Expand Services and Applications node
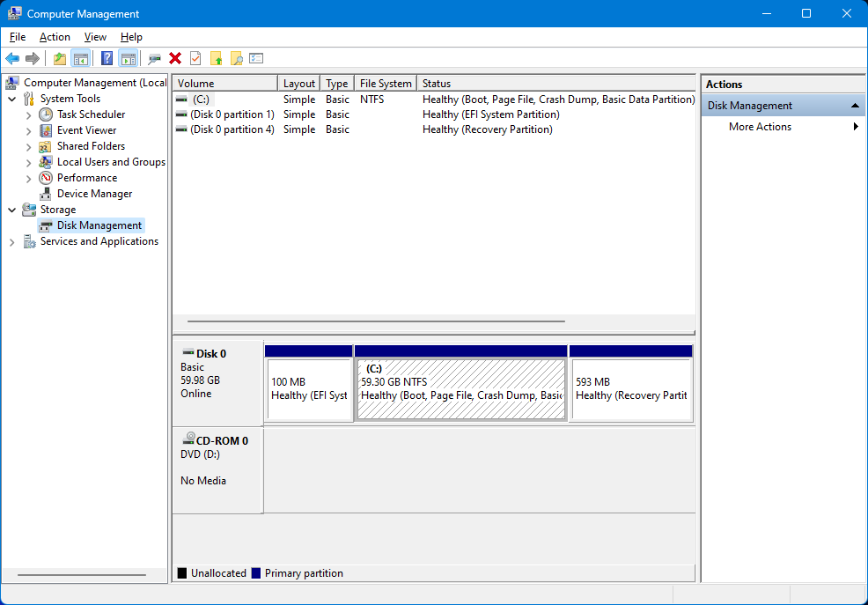Viewport: 868px width, 605px height. [12, 241]
